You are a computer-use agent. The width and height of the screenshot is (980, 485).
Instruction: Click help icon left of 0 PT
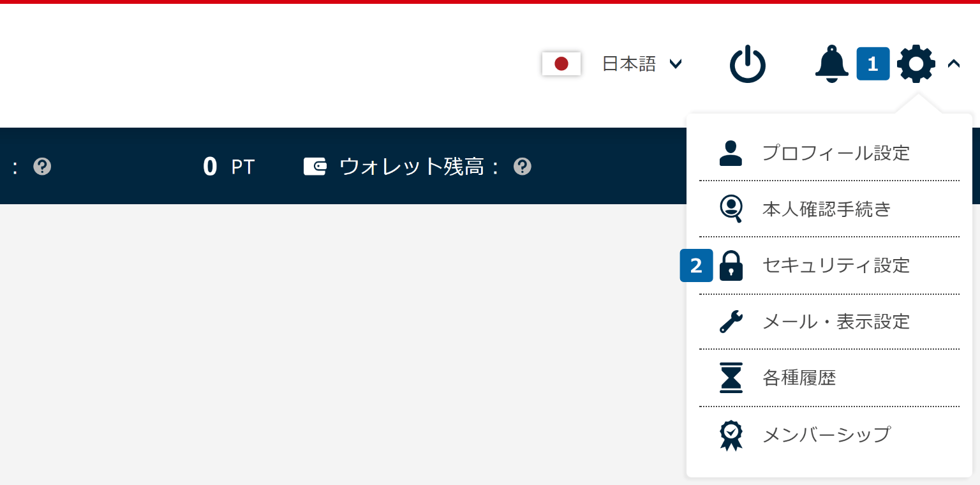point(42,167)
